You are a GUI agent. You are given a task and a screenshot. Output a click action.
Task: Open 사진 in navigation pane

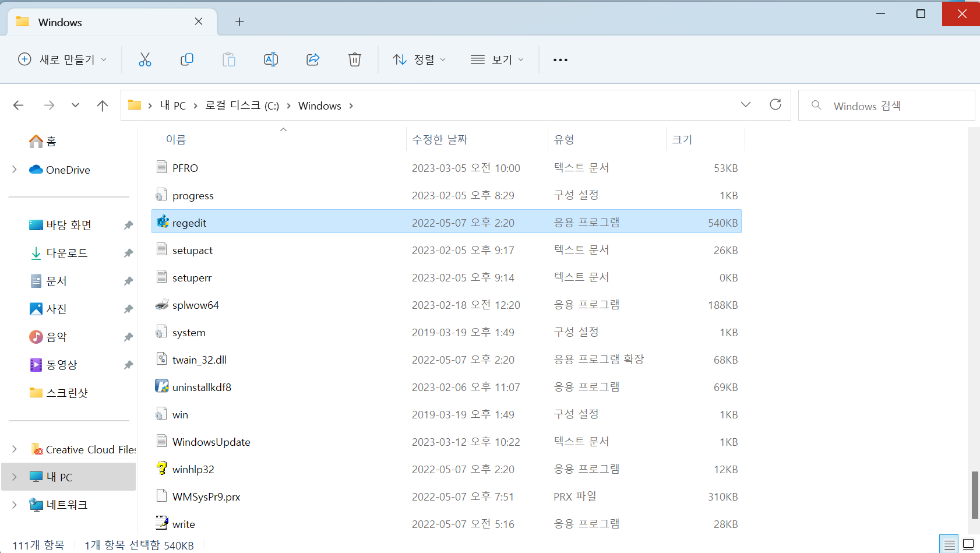pyautogui.click(x=57, y=309)
